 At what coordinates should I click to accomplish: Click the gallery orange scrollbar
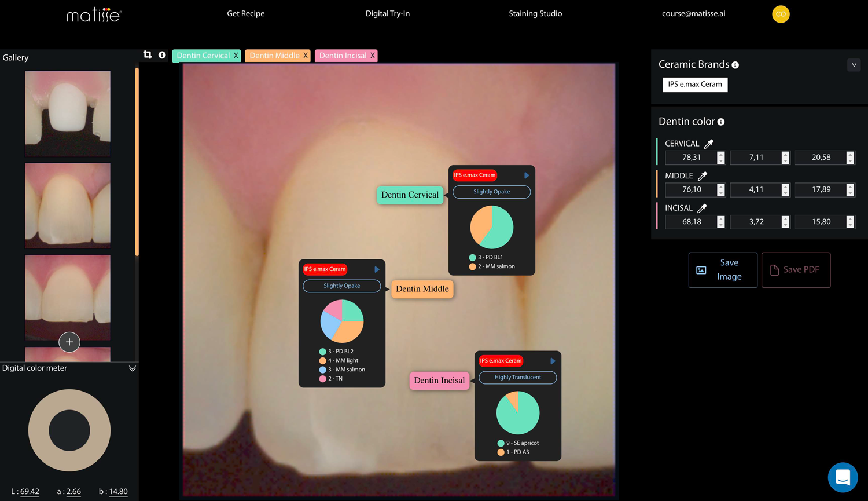coord(137,162)
